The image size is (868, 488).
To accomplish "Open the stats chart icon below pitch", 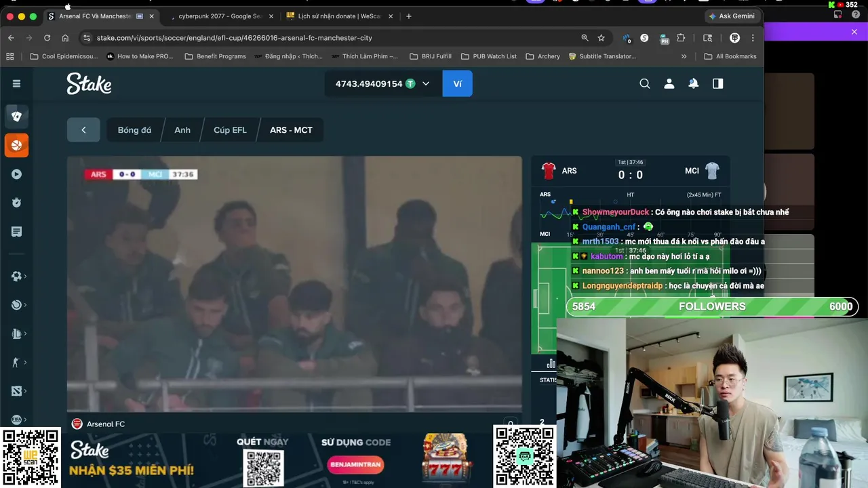I will [551, 364].
